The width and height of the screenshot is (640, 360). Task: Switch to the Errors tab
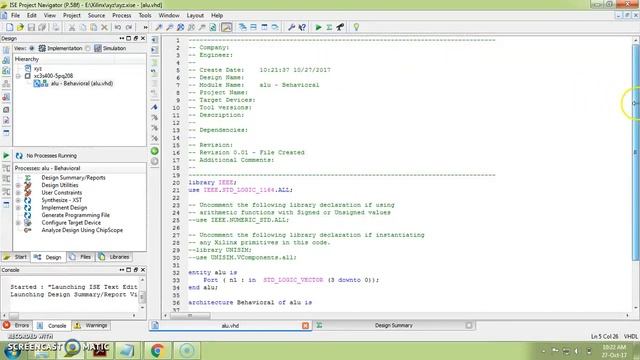(16, 326)
